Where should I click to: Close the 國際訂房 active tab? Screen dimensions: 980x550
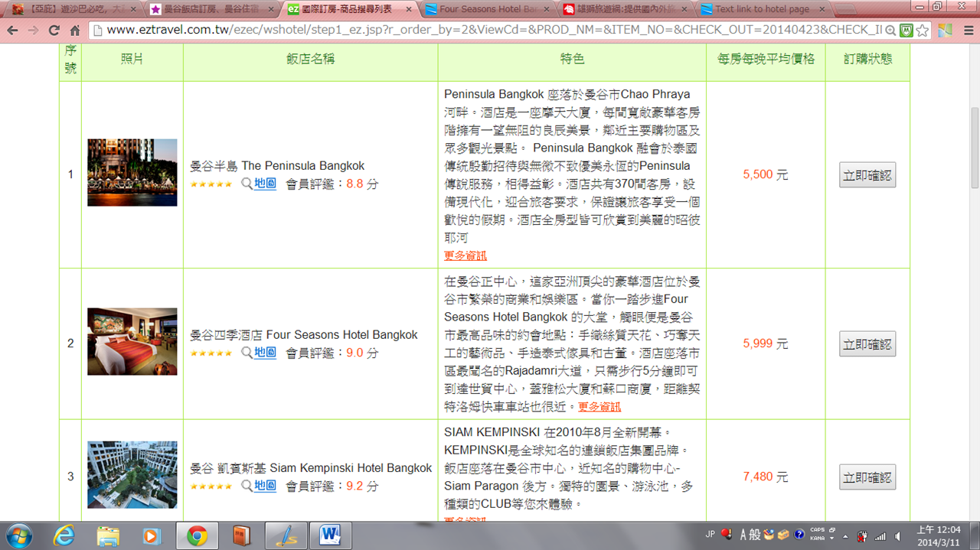(x=407, y=10)
